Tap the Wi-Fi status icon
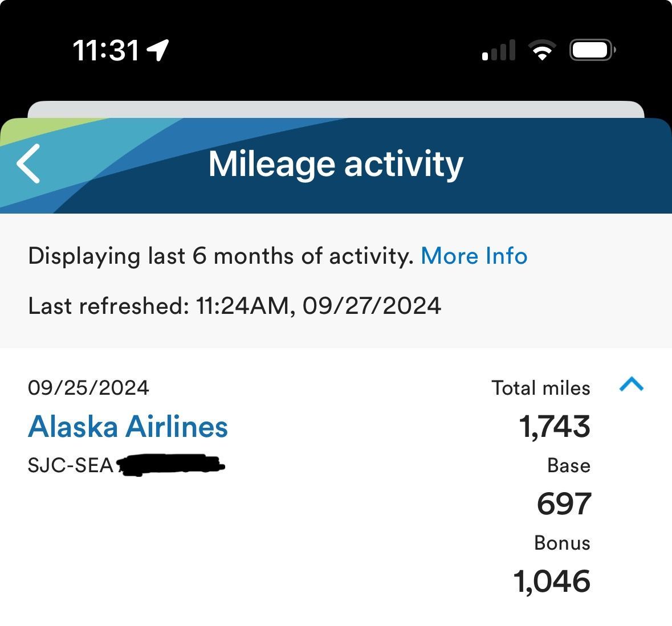 [x=542, y=51]
